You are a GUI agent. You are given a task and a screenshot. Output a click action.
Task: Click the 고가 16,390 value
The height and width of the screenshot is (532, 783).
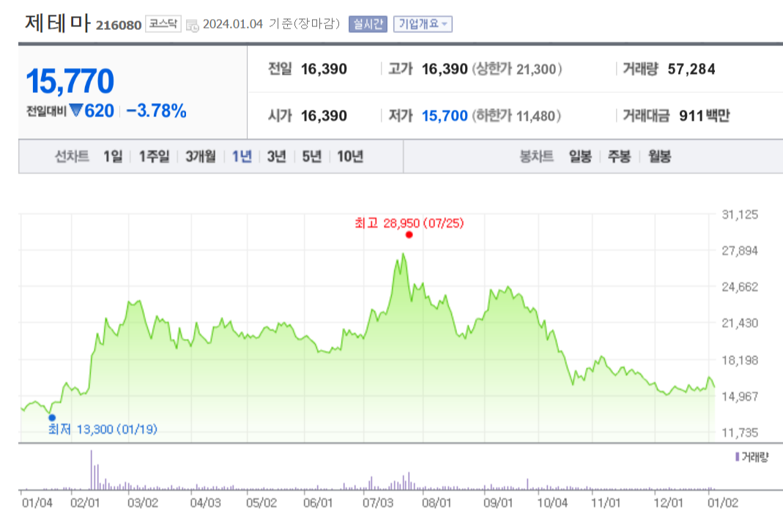pos(445,69)
